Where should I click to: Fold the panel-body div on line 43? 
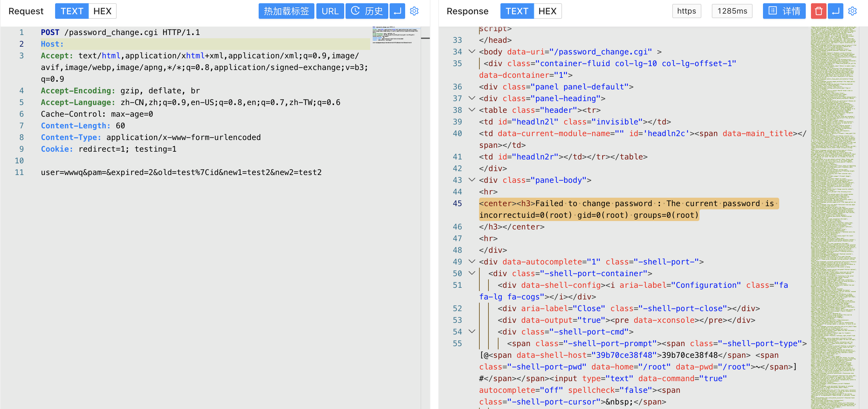pyautogui.click(x=472, y=180)
